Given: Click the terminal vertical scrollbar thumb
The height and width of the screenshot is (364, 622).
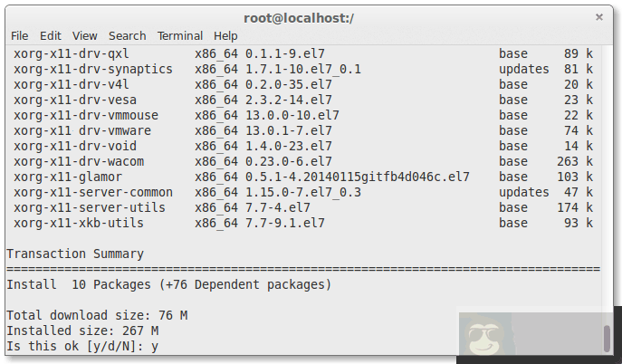Looking at the screenshot, I should (607, 337).
